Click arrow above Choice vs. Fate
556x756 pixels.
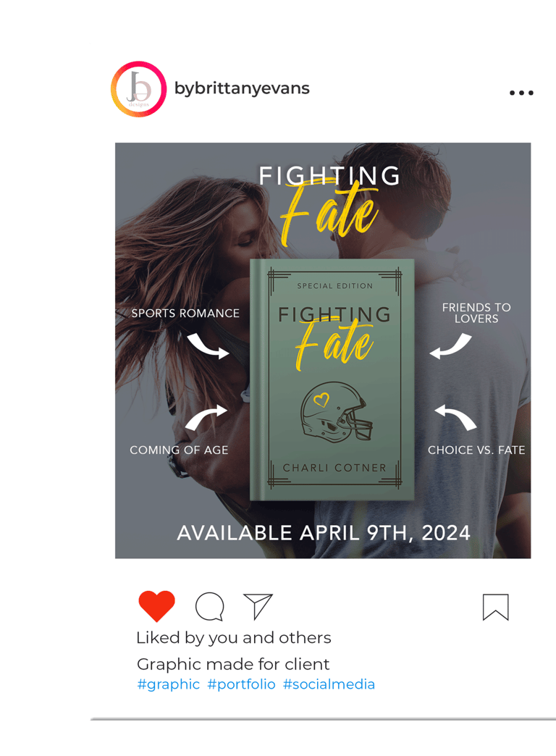455,417
